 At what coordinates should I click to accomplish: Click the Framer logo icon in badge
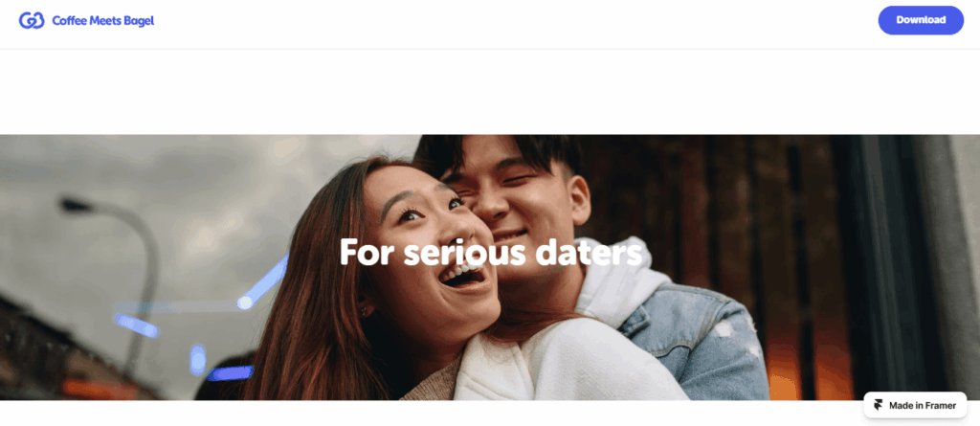click(879, 405)
